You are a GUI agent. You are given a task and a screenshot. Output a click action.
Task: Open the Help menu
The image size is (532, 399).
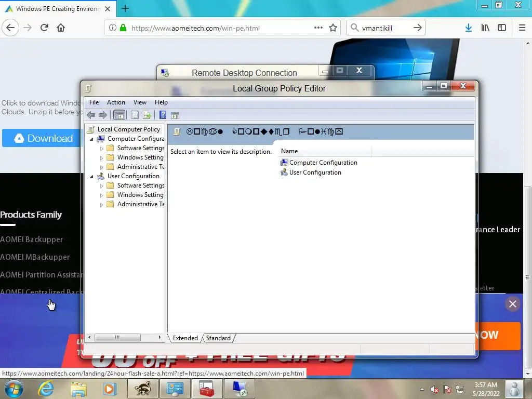(161, 102)
